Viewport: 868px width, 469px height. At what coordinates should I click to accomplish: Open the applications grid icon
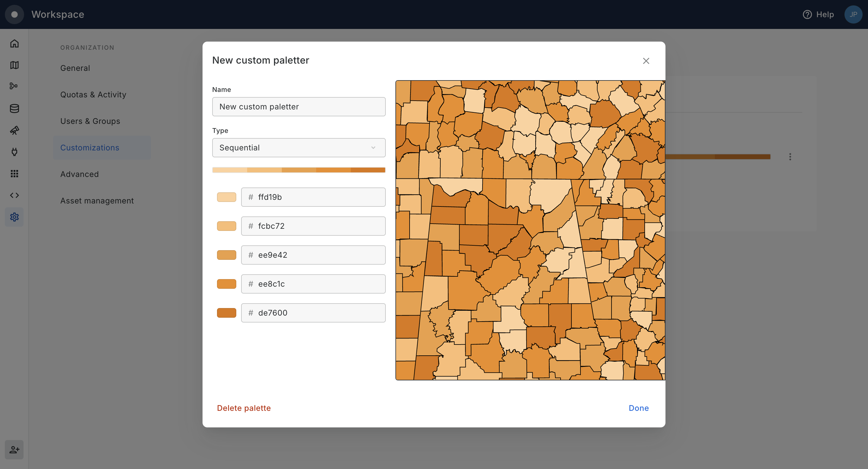(14, 174)
